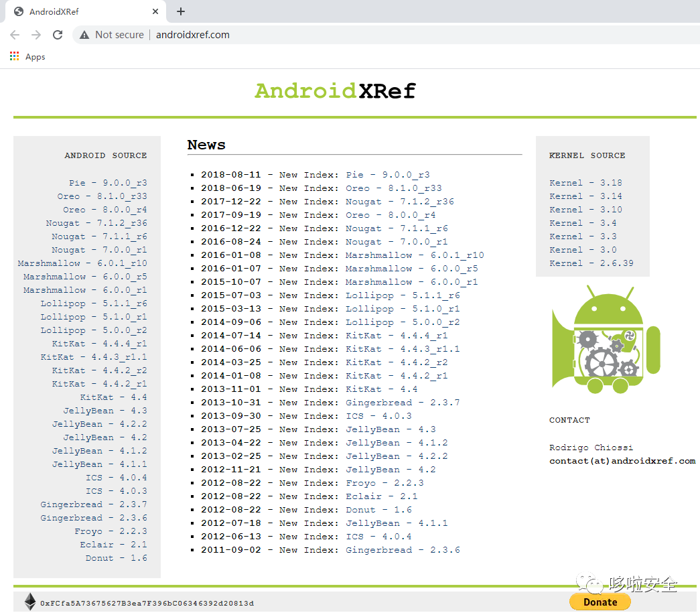This screenshot has height=615, width=700.
Task: Click news link Pie - 9.0.0_r3
Action: click(x=387, y=175)
